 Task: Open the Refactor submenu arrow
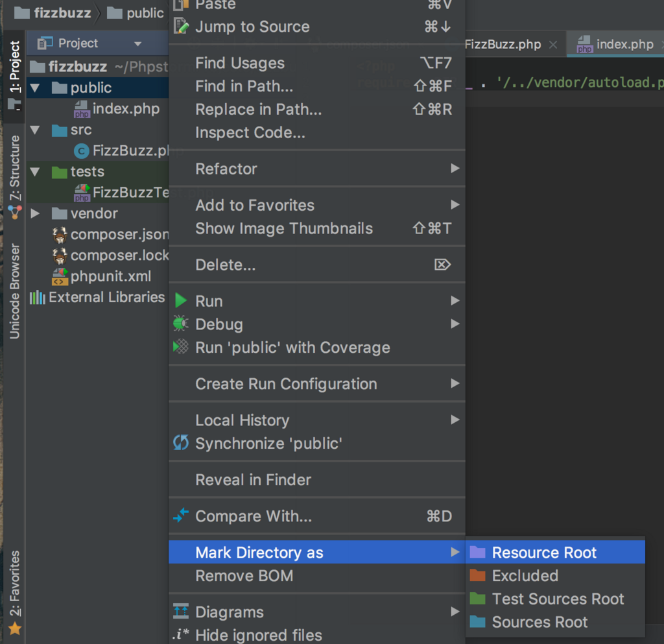pos(455,168)
